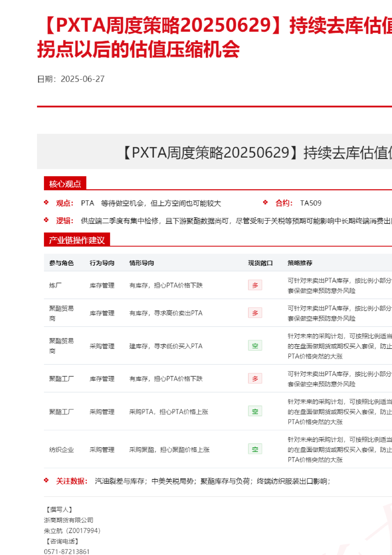Click the 参与角色 column header

point(61,263)
